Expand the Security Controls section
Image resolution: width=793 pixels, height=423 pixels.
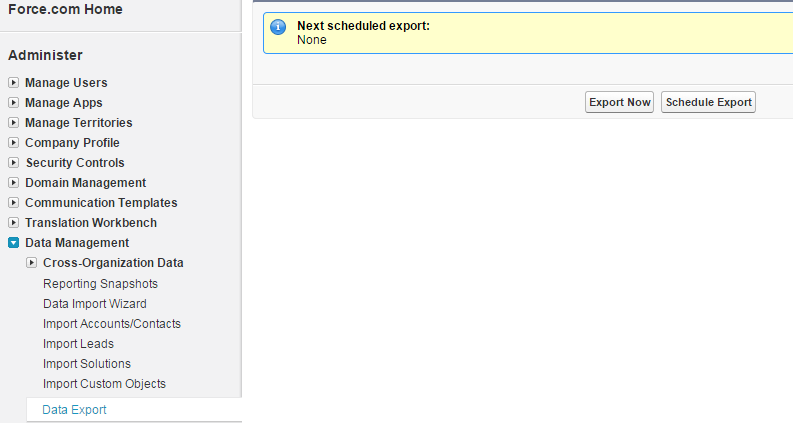point(14,162)
